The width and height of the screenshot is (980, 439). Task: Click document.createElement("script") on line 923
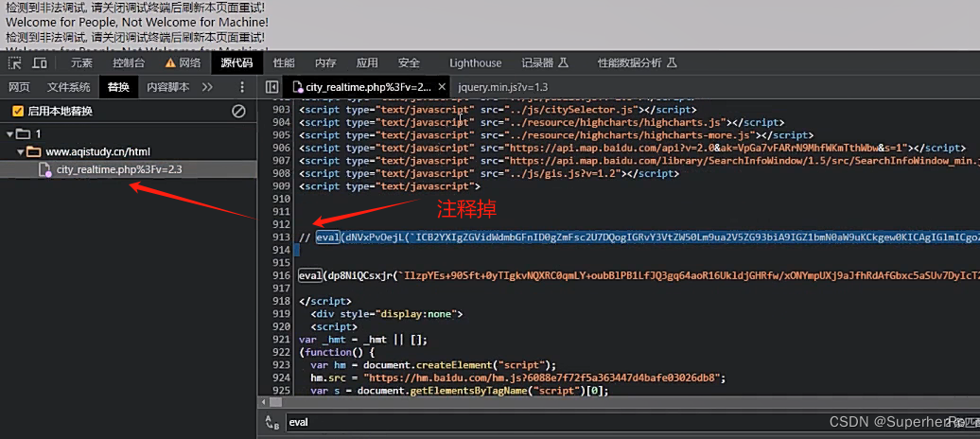[x=460, y=365]
